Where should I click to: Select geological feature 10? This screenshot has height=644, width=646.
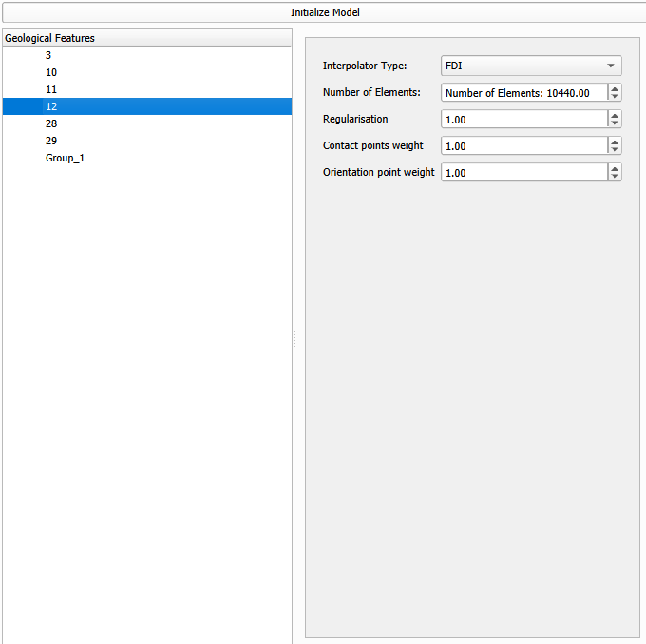(x=147, y=72)
